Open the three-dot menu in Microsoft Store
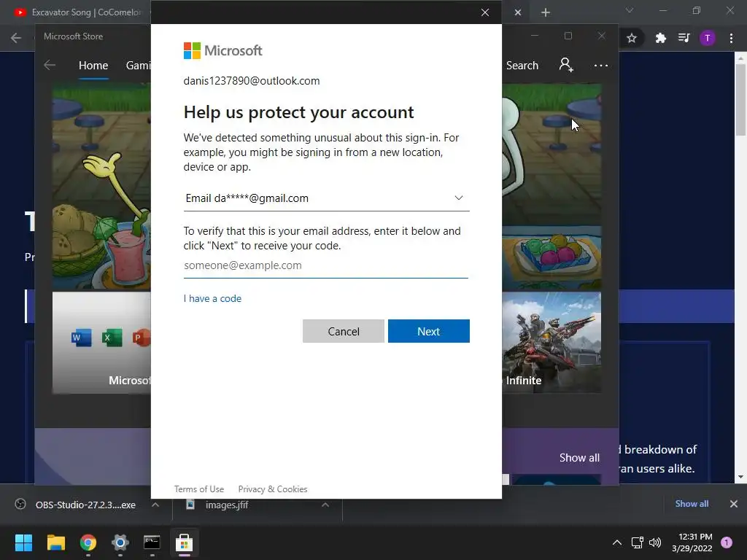 601,65
